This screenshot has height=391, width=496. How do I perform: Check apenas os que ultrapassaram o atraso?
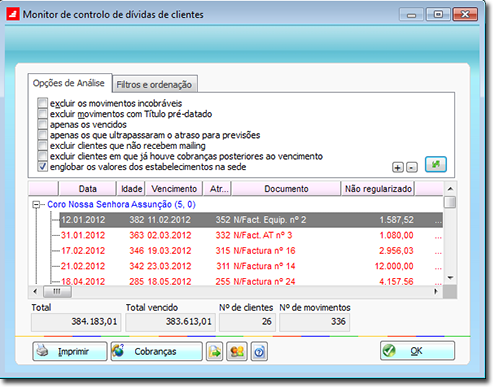42,135
